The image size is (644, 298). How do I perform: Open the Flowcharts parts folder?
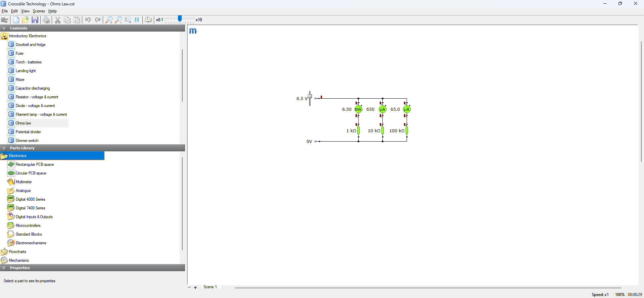(x=13, y=252)
